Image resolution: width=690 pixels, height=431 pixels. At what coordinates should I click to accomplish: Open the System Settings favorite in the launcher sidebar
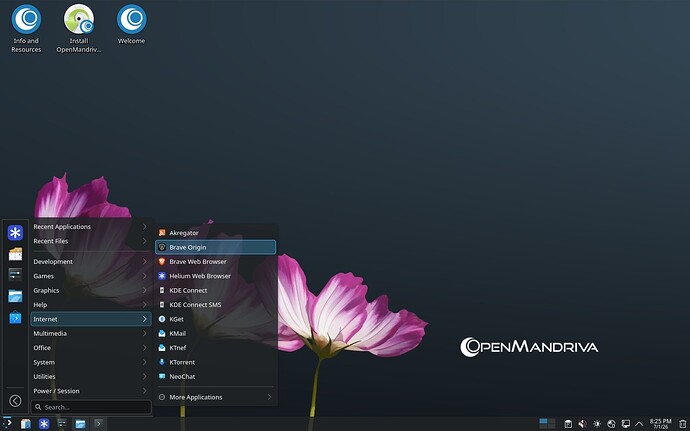(15, 275)
